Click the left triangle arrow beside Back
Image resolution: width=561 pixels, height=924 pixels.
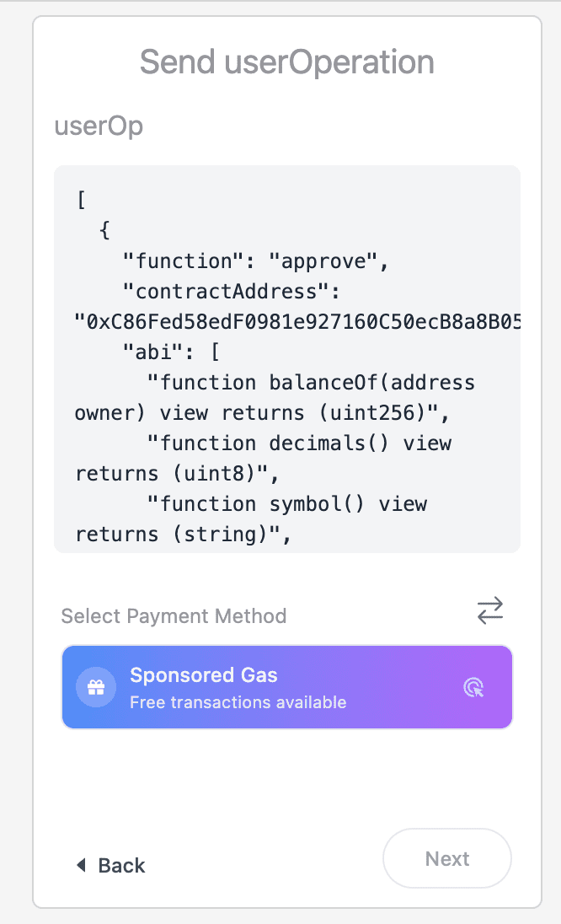click(82, 865)
